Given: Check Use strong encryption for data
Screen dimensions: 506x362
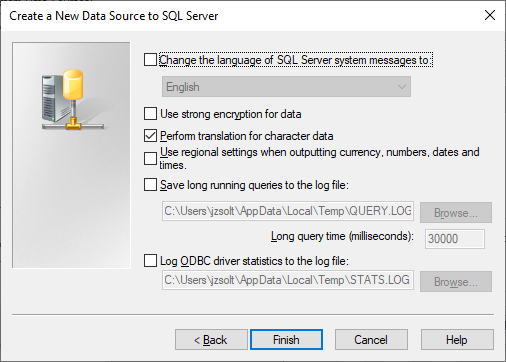Looking at the screenshot, I should [150, 114].
